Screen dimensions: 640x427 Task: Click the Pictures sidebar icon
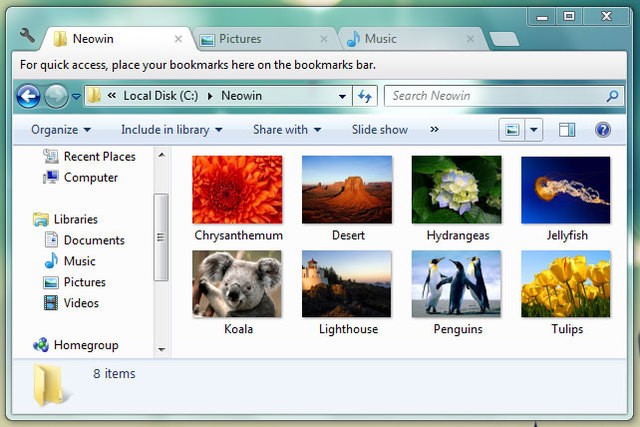[x=51, y=282]
